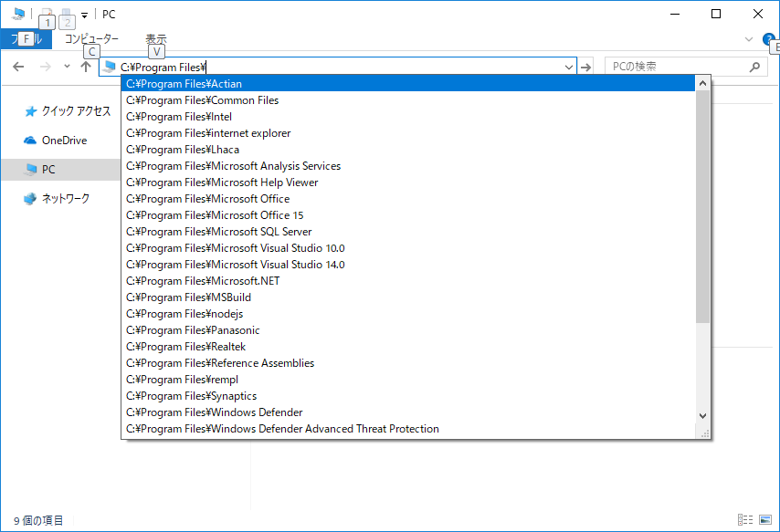Screen dimensions: 780x532
Task: Click the network icon in navigation pane
Action: [30, 199]
